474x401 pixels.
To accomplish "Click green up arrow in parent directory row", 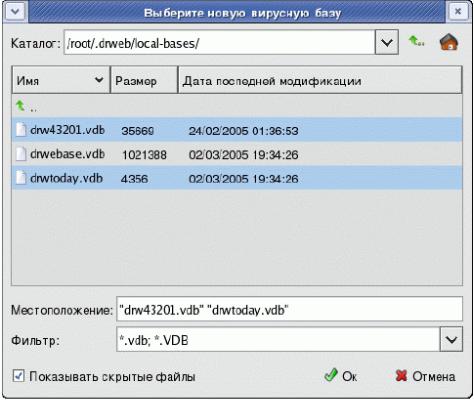I will point(20,106).
